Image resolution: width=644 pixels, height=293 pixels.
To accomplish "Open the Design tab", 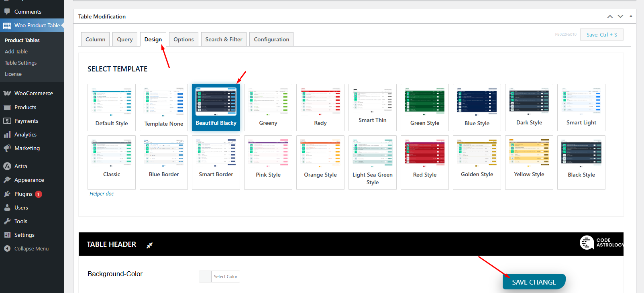I will (x=153, y=39).
